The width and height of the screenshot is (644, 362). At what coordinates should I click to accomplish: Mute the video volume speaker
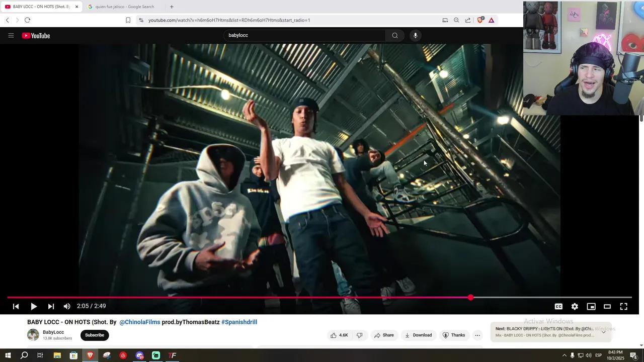click(67, 306)
